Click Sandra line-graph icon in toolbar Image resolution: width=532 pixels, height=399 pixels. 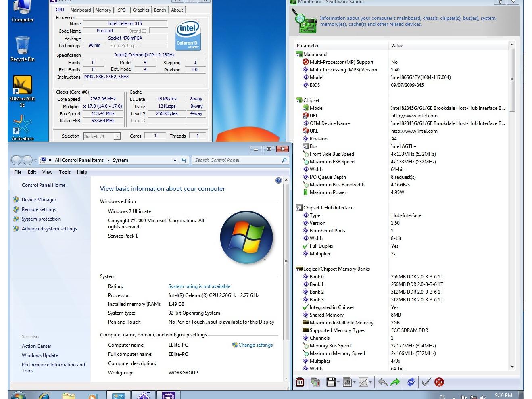tap(363, 382)
